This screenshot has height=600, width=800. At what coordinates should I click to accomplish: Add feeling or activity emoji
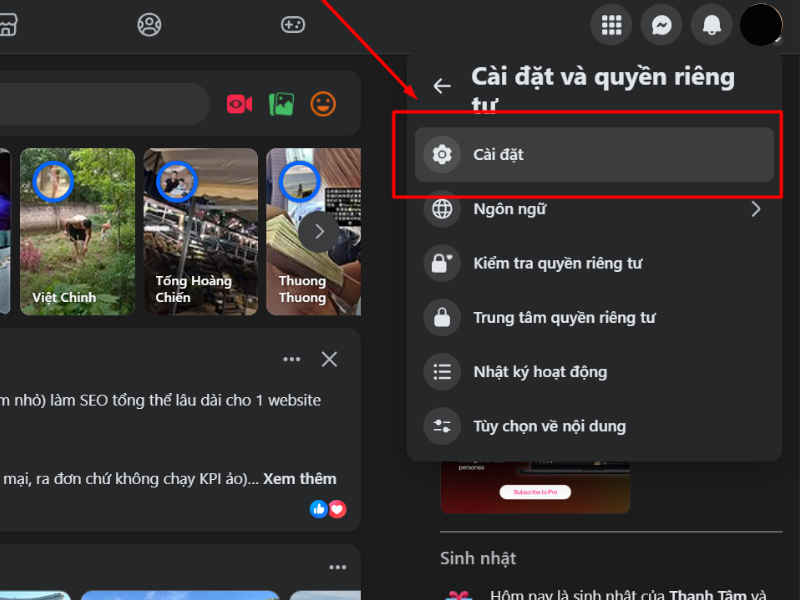click(x=323, y=104)
